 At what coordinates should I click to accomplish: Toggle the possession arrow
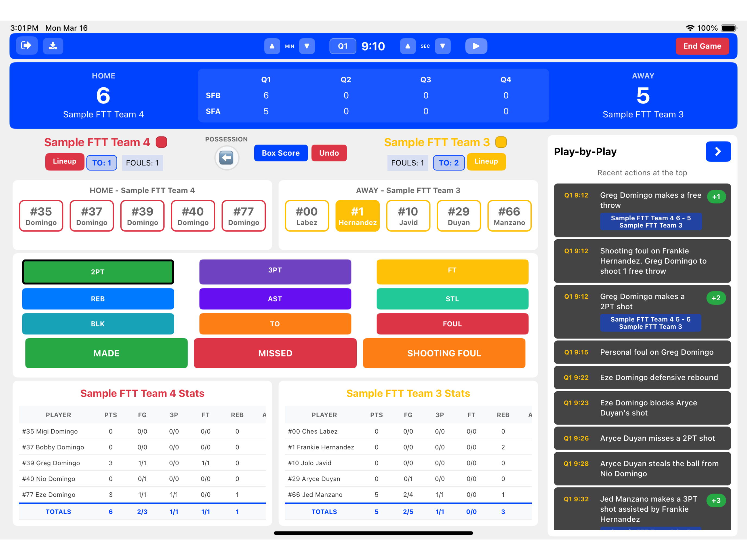pyautogui.click(x=227, y=158)
